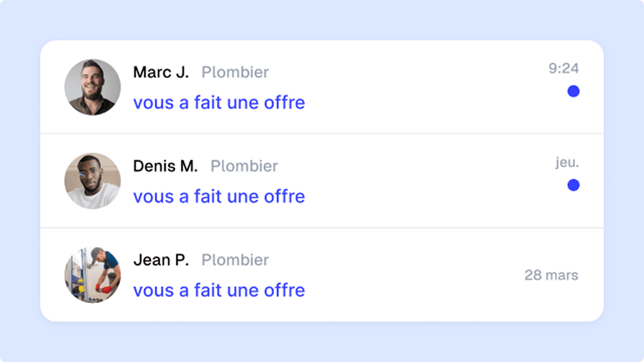The image size is (644, 362).
Task: Click the unread blue dot for Marc J.
Action: point(573,91)
